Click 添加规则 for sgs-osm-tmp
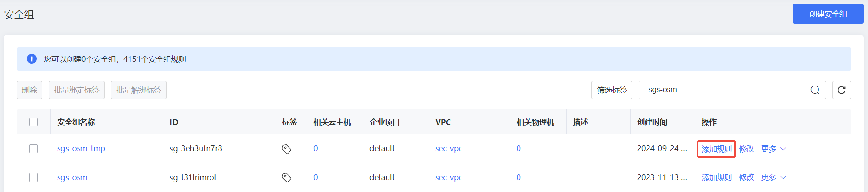 click(x=716, y=149)
